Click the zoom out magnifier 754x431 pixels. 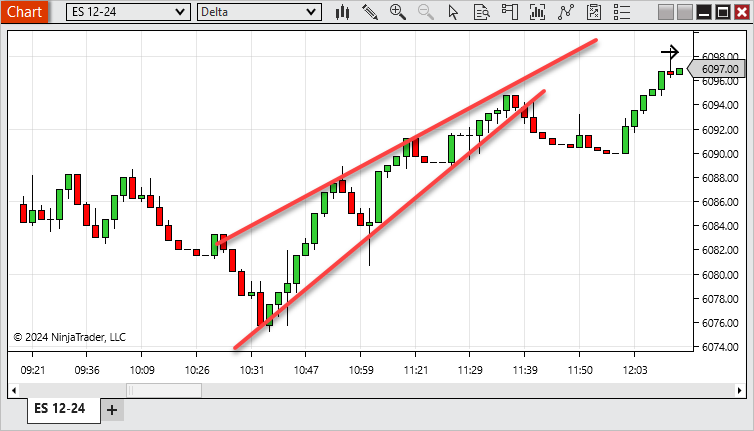426,12
